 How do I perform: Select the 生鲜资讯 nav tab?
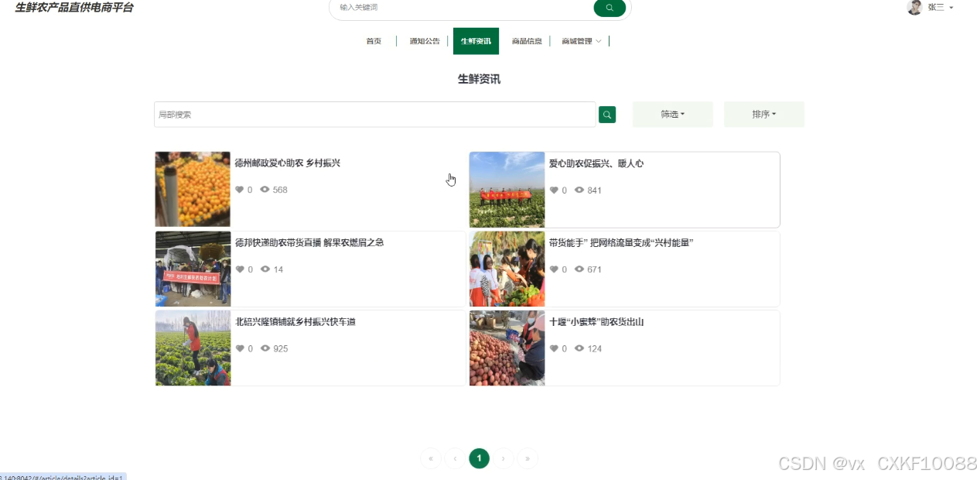(476, 41)
